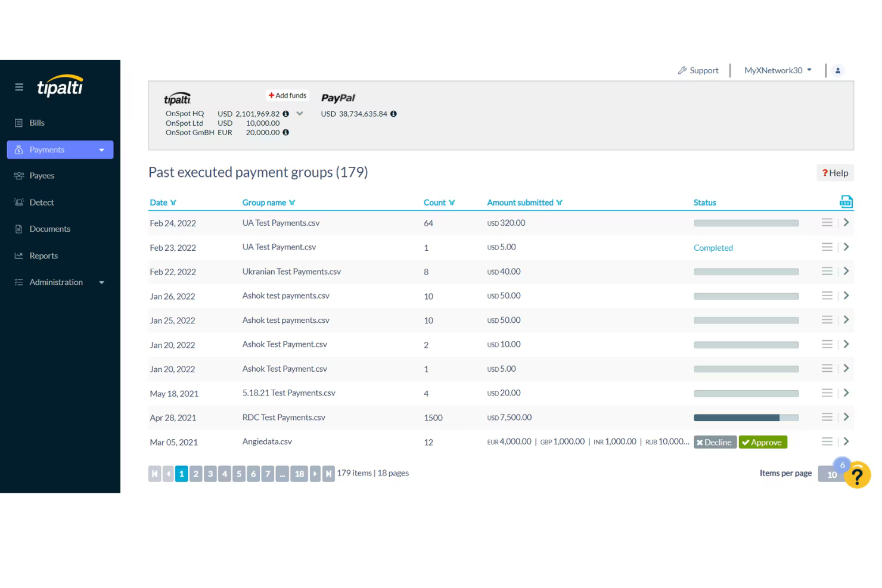Toggle sorting on the Date column
Image resolution: width=882 pixels, height=588 pixels.
pyautogui.click(x=173, y=202)
